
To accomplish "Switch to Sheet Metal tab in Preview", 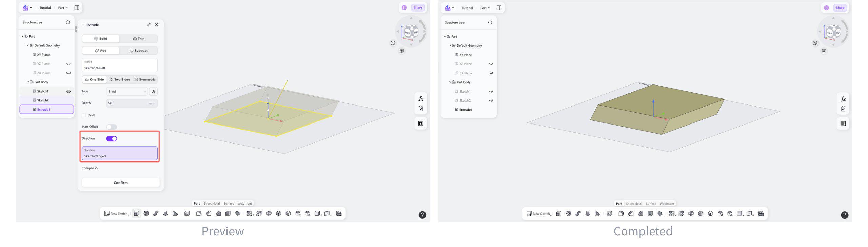I will point(212,204).
